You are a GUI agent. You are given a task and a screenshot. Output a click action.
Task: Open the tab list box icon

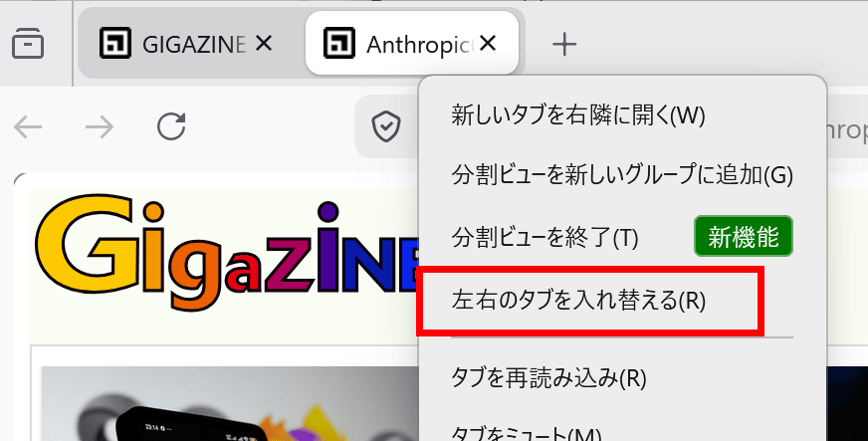[28, 43]
